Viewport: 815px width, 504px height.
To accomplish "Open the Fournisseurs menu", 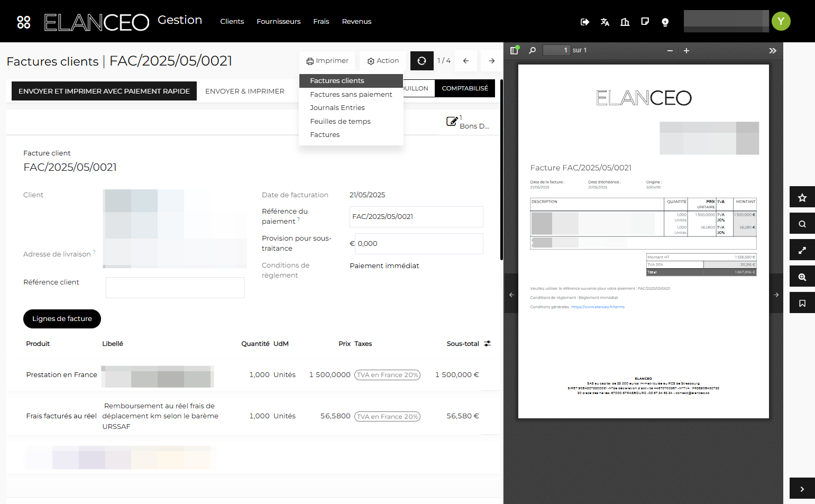I will 279,22.
